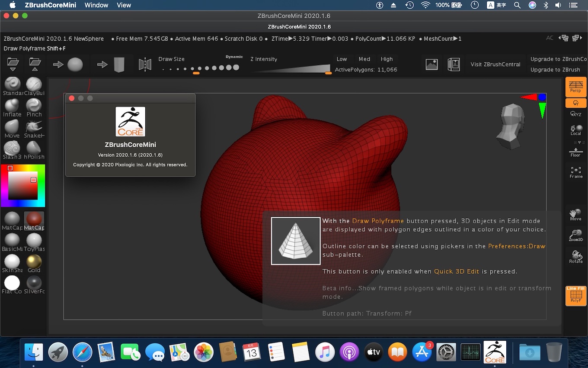Toggle the Floor grid

coord(576,152)
